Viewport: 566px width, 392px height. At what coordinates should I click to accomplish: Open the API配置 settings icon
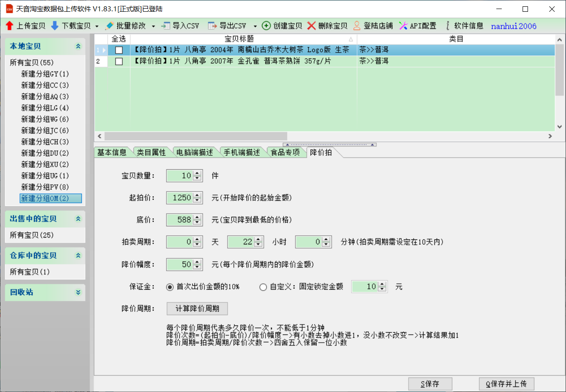(403, 26)
